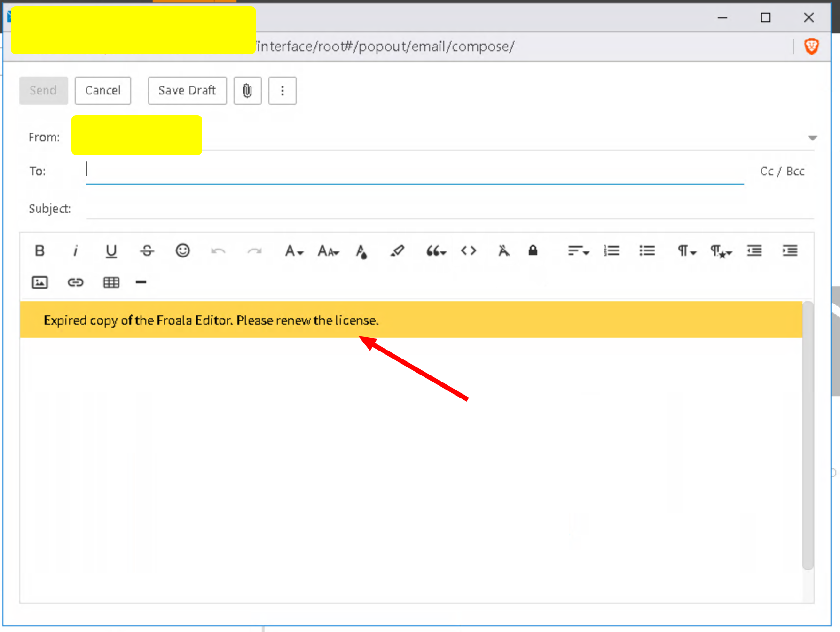Minimize the compose window
The width and height of the screenshot is (840, 632).
point(722,18)
